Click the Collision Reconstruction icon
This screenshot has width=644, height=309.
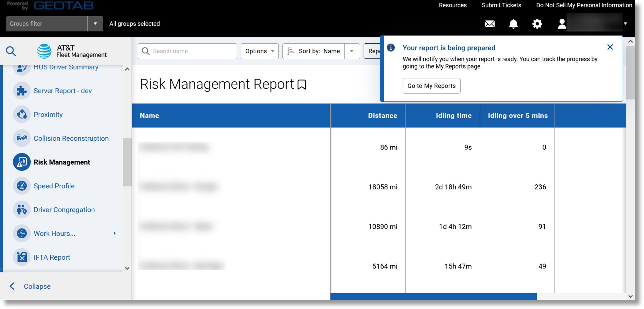click(x=22, y=138)
